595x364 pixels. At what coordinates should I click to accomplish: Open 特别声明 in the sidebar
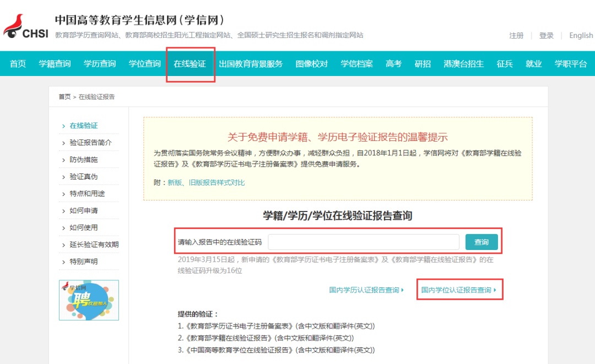coord(83,262)
